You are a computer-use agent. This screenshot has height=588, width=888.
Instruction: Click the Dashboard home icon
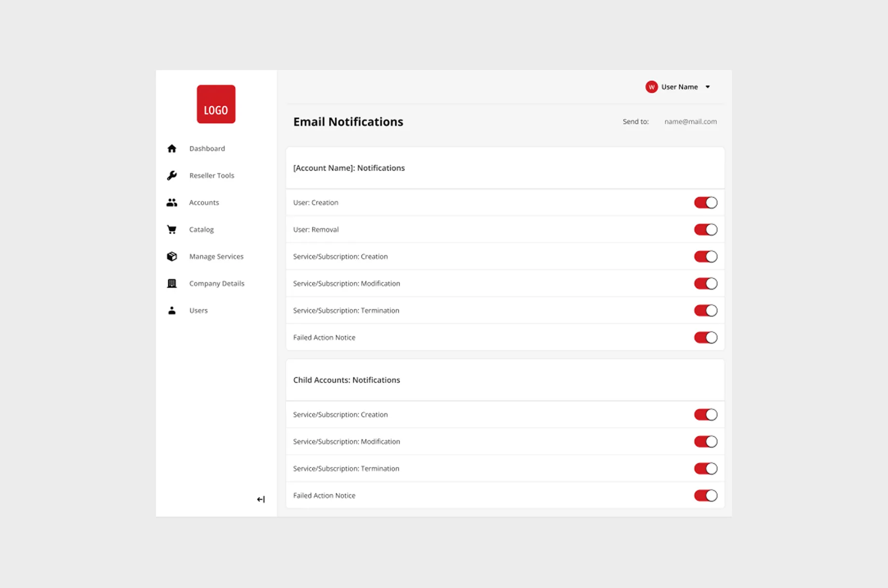[172, 148]
